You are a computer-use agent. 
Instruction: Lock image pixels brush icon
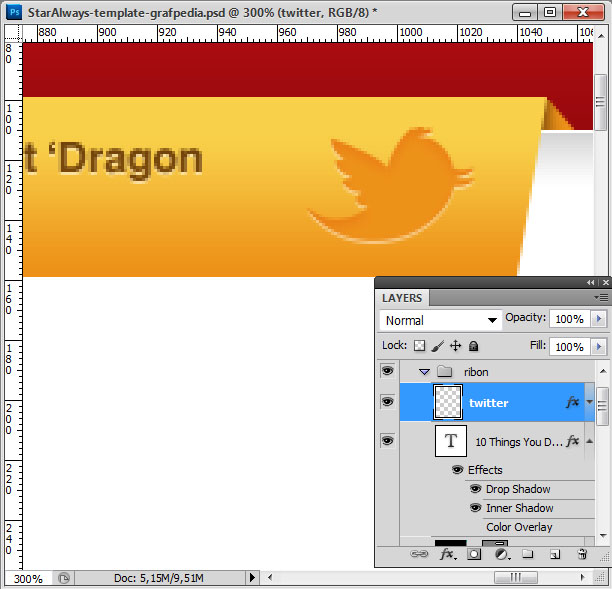pyautogui.click(x=438, y=346)
